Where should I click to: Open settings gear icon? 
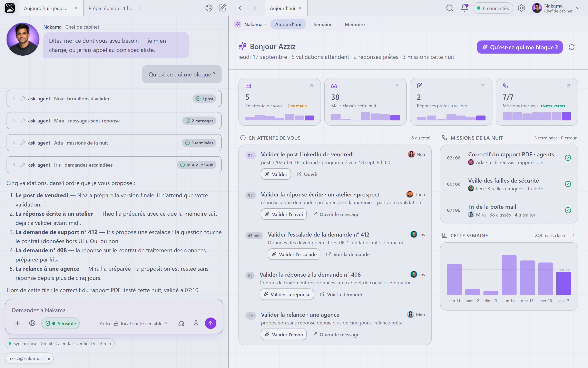521,8
